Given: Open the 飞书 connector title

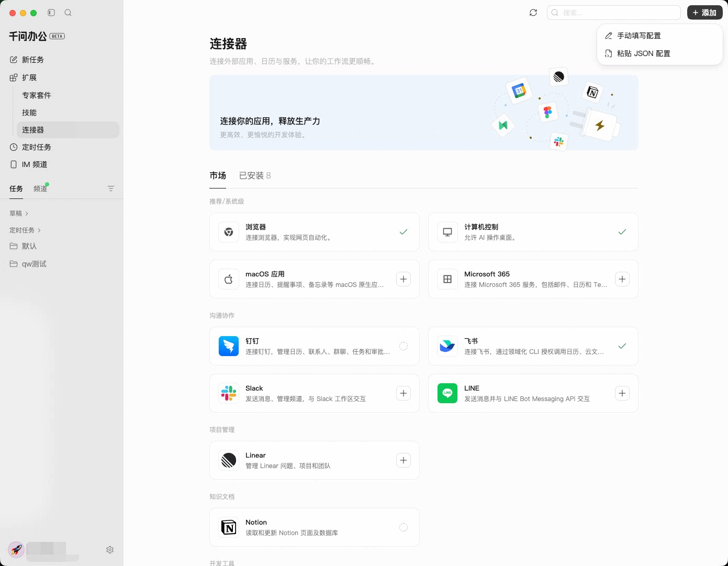Looking at the screenshot, I should tap(471, 341).
